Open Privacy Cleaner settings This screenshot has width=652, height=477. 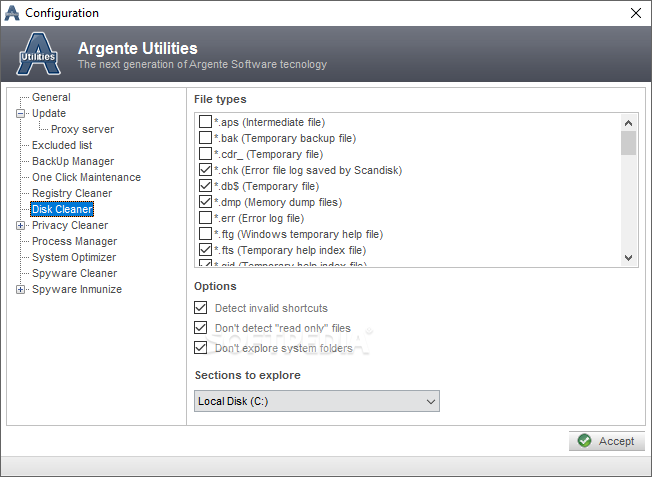(70, 225)
